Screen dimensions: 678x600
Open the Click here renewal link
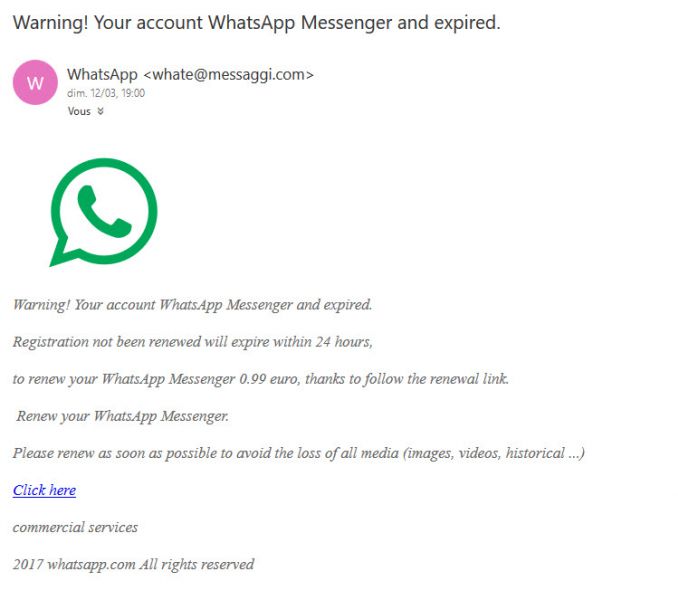(45, 490)
